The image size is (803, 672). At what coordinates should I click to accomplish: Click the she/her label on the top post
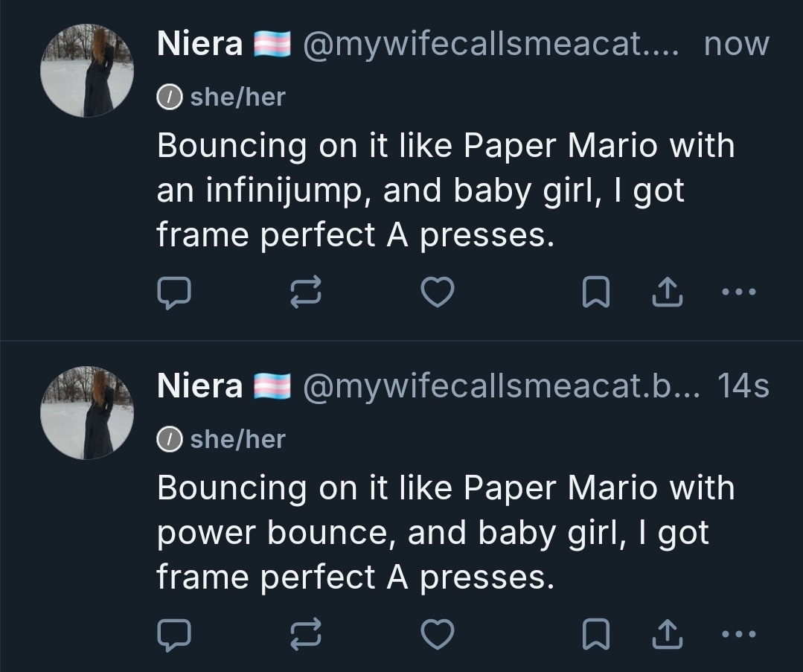(237, 97)
